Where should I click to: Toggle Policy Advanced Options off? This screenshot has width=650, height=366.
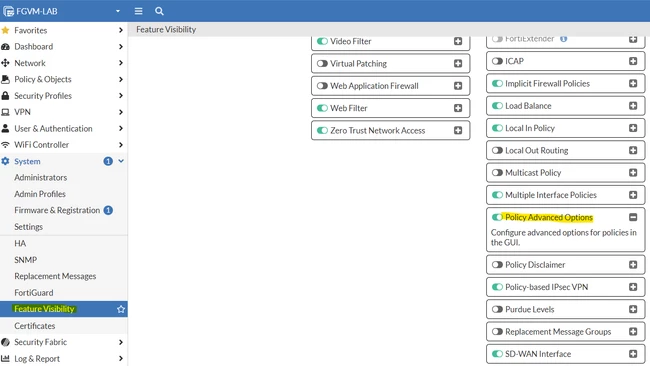click(497, 217)
